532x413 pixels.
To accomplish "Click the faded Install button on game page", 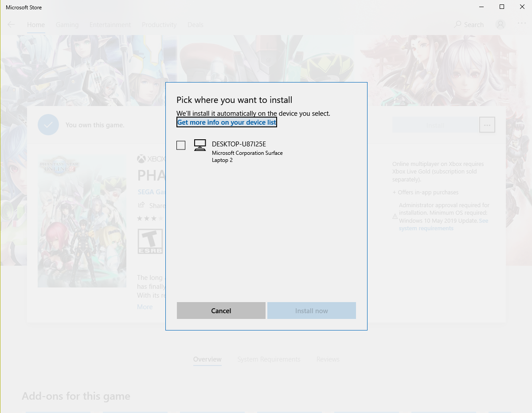I will 435,125.
